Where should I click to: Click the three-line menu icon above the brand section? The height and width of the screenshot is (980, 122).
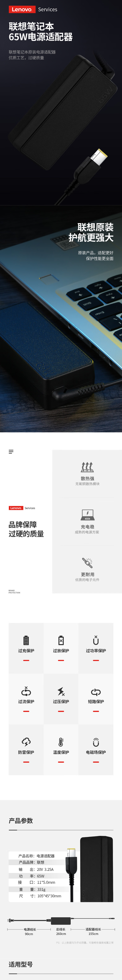[x=11, y=451]
